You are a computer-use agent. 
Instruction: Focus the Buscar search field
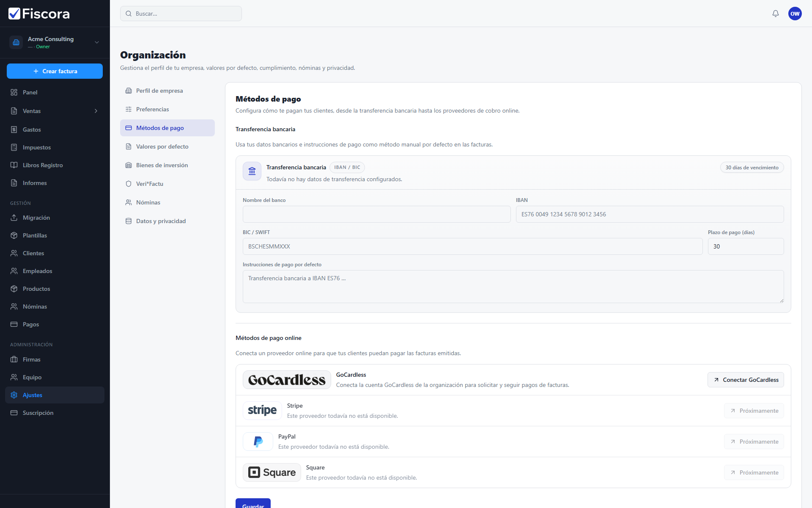pos(181,14)
